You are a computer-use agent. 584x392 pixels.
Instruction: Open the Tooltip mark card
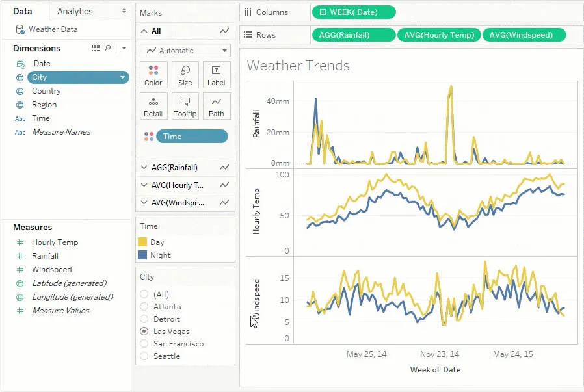pos(185,107)
